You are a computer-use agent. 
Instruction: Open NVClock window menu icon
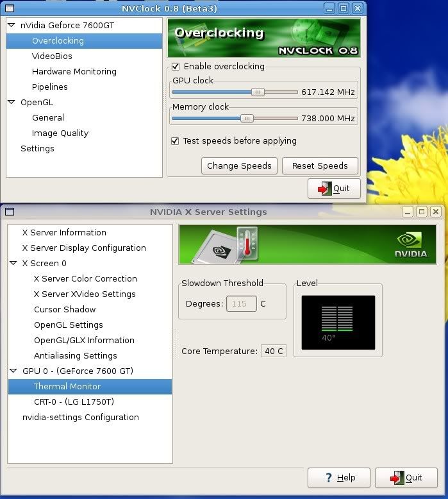[10, 8]
